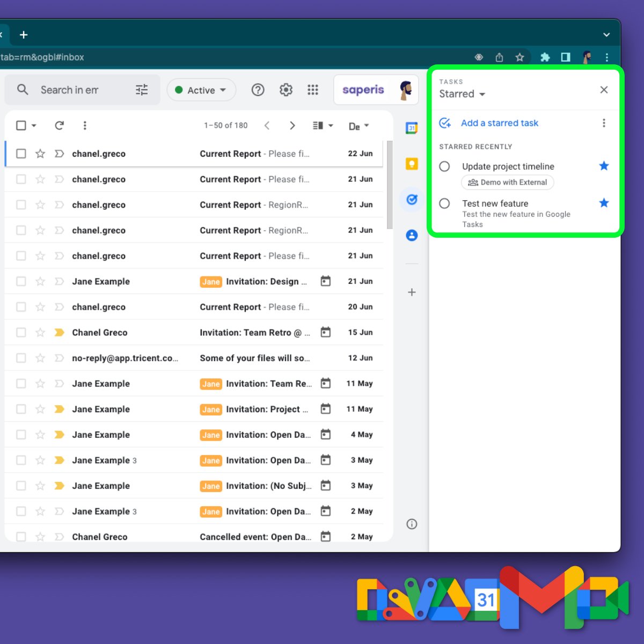
Task: Open the Contacts side panel icon
Action: pyautogui.click(x=412, y=235)
